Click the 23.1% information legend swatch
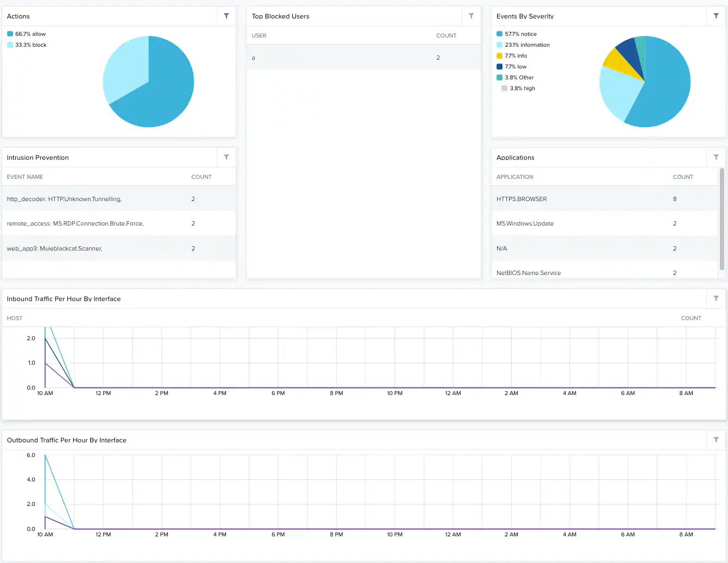728x563 pixels. [x=499, y=45]
